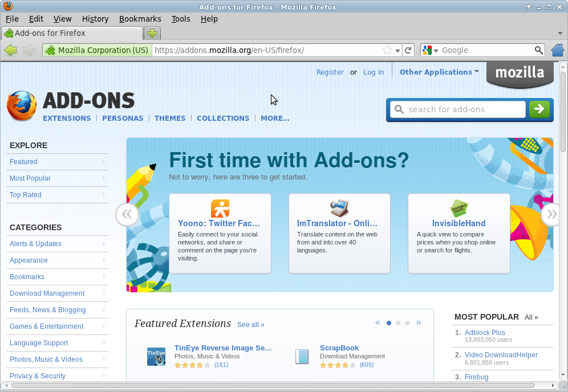Open the list all tabs dropdown arrow
The width and height of the screenshot is (568, 392).
(x=560, y=33)
